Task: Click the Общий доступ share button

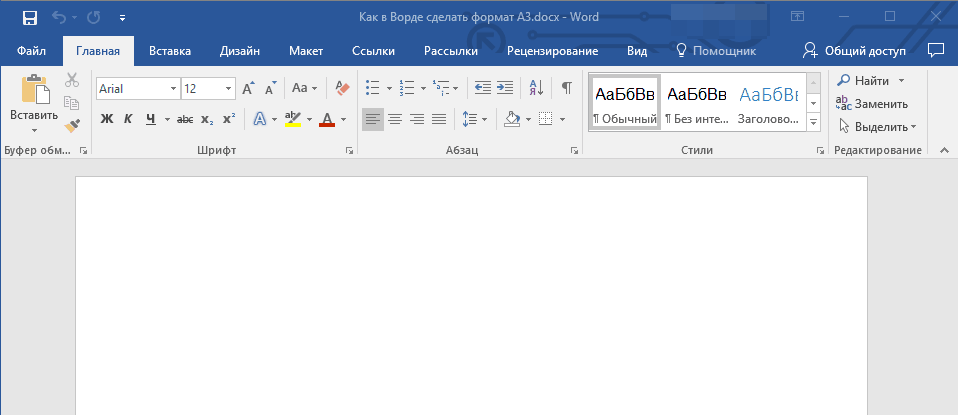Action: [x=855, y=51]
